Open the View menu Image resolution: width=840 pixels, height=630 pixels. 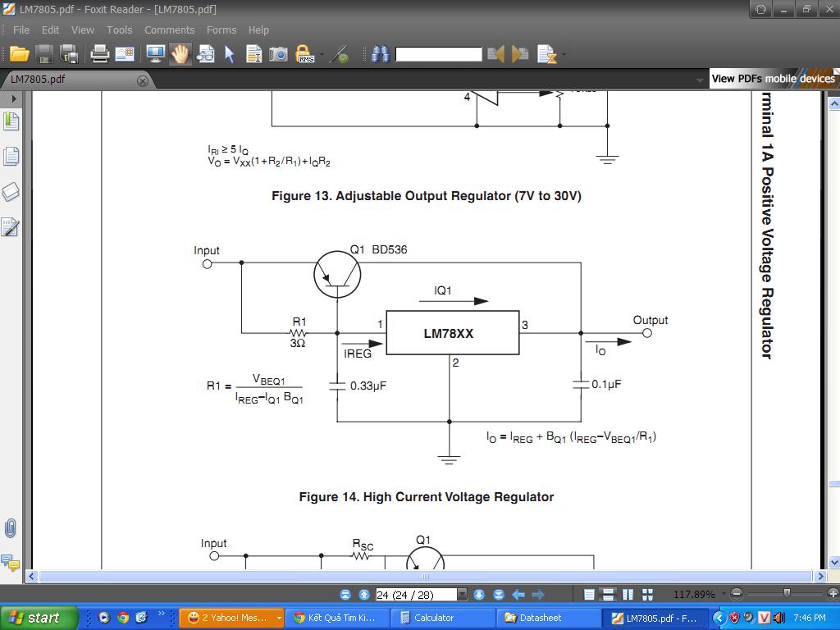point(83,30)
